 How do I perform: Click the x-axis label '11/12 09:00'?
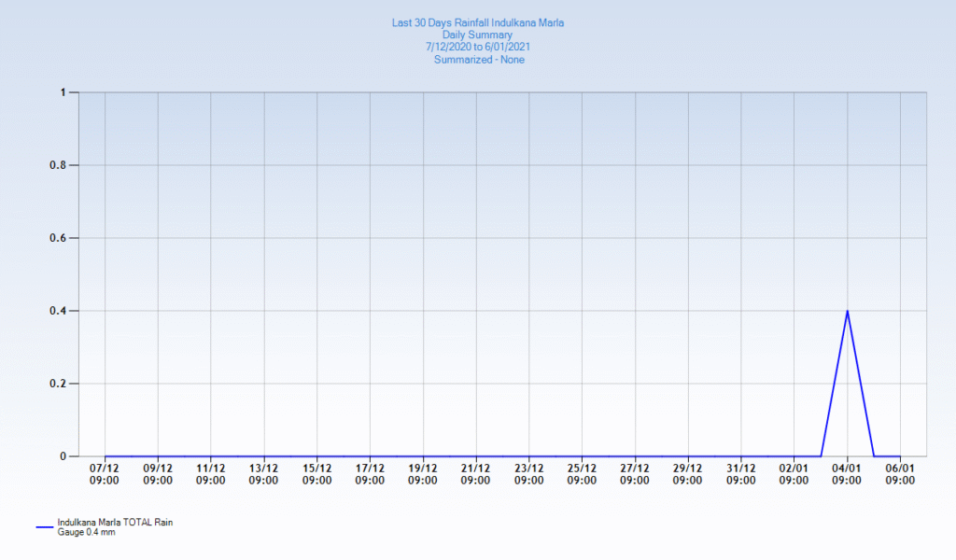(210, 475)
